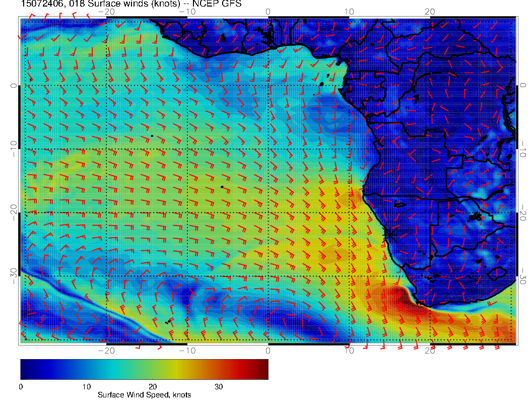
Task: Click the 'Surface Wind Speed, knots' legend label
Action: pyautogui.click(x=144, y=395)
